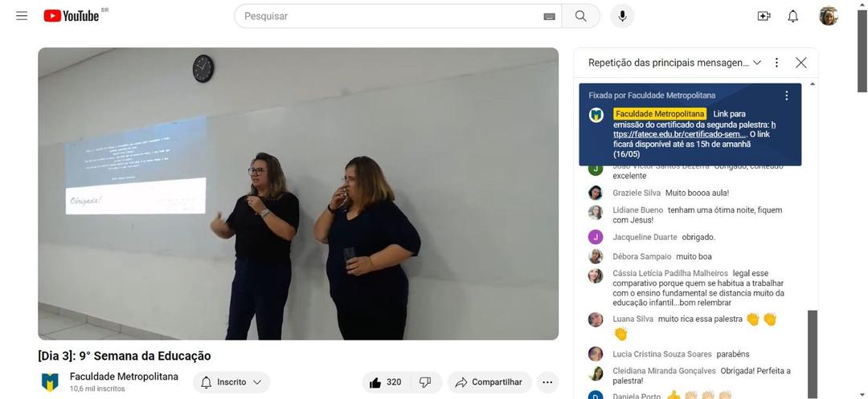Click the magnifier search button

(x=581, y=16)
